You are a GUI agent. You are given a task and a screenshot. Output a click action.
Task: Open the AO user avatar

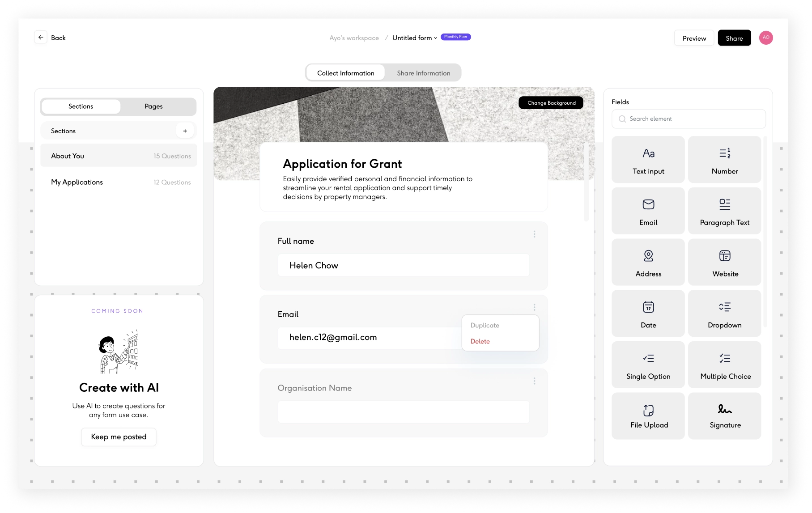tap(765, 38)
